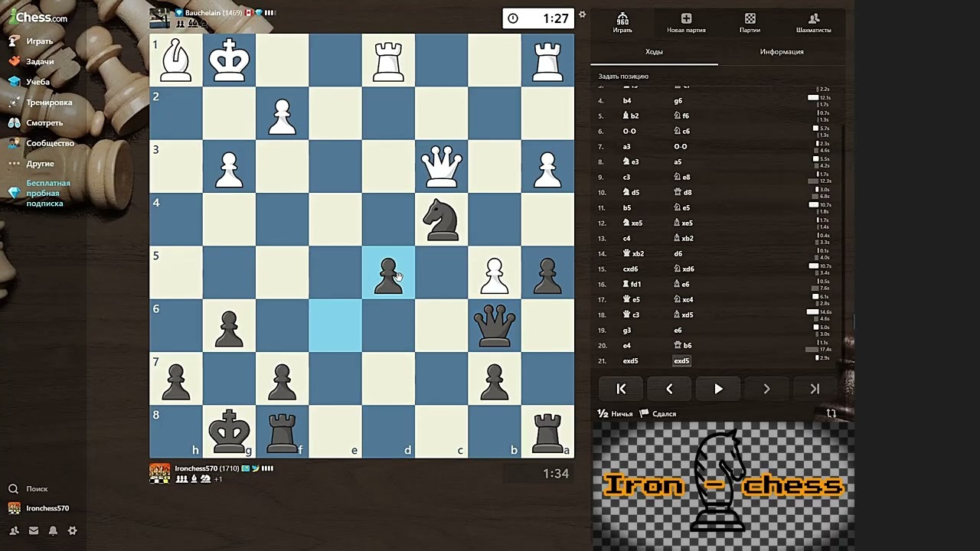Select black move g6 on move 4

coord(678,101)
